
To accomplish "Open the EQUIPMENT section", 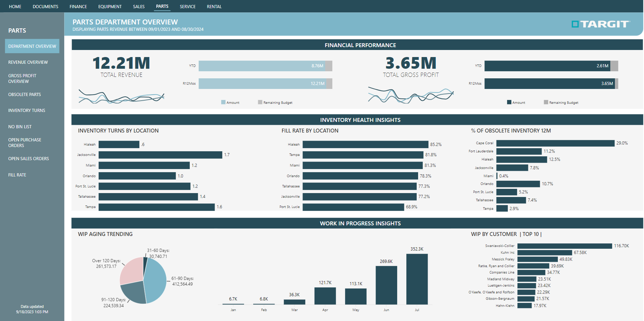I will 110,6.
